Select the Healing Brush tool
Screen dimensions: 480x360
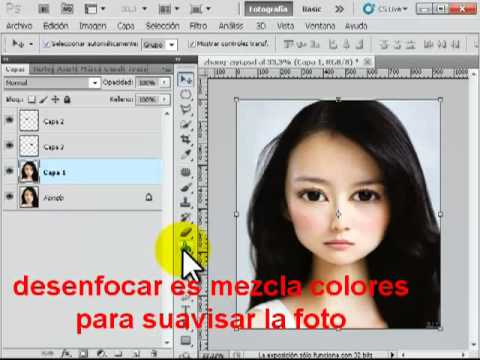(186, 172)
